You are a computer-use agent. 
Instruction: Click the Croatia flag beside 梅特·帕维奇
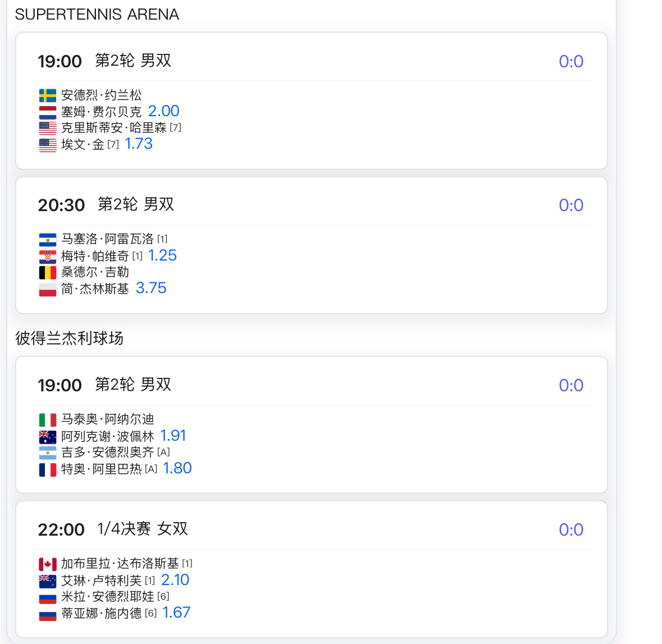click(x=48, y=257)
